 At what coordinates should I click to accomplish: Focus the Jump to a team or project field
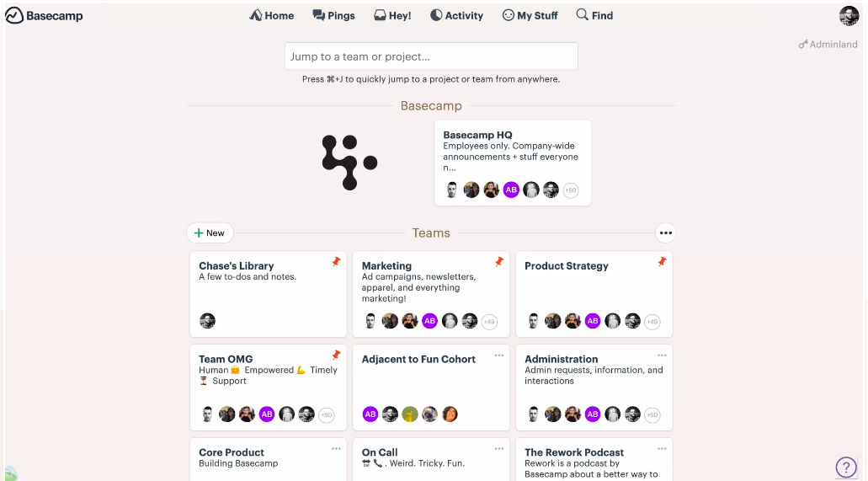click(431, 56)
